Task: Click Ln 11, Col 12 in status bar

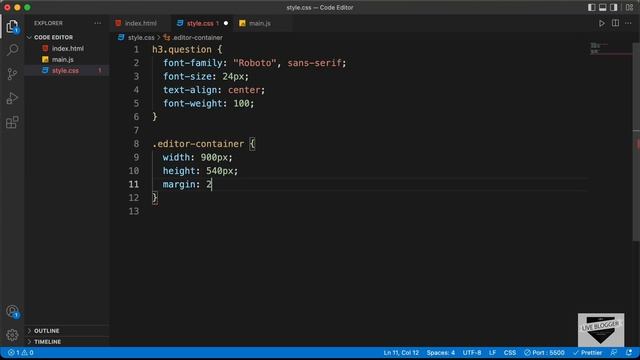Action: tap(401, 353)
